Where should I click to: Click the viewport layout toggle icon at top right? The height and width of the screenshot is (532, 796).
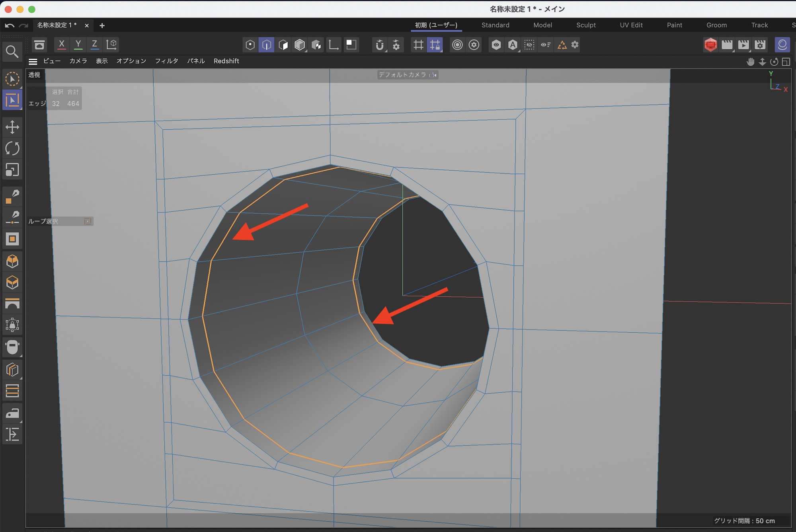[x=786, y=62]
